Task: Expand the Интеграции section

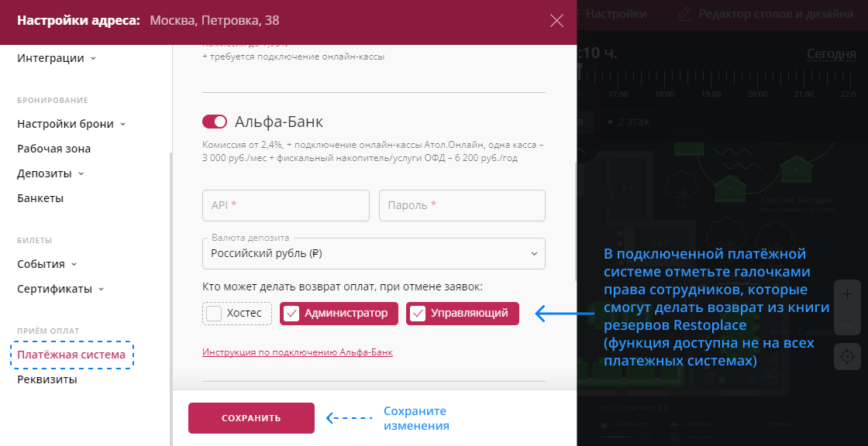Action: (50, 58)
